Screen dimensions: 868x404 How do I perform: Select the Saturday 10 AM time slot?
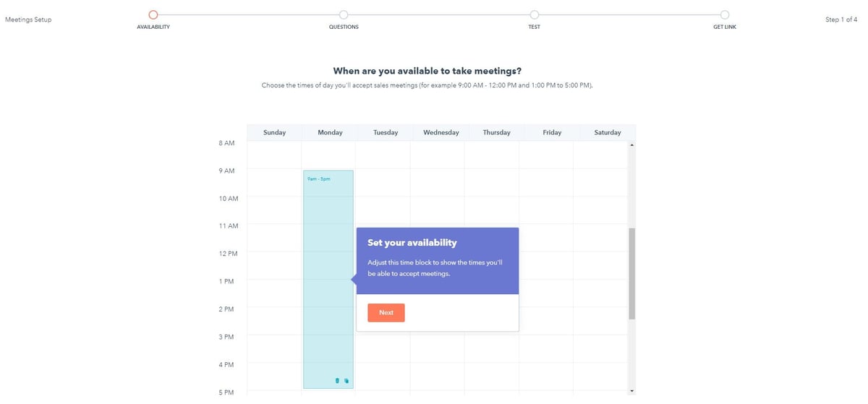pos(600,210)
